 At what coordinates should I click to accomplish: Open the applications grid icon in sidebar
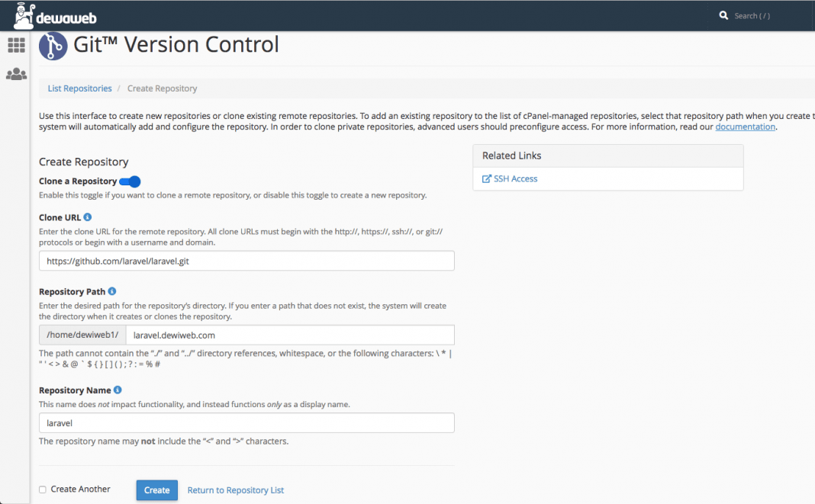(x=17, y=45)
